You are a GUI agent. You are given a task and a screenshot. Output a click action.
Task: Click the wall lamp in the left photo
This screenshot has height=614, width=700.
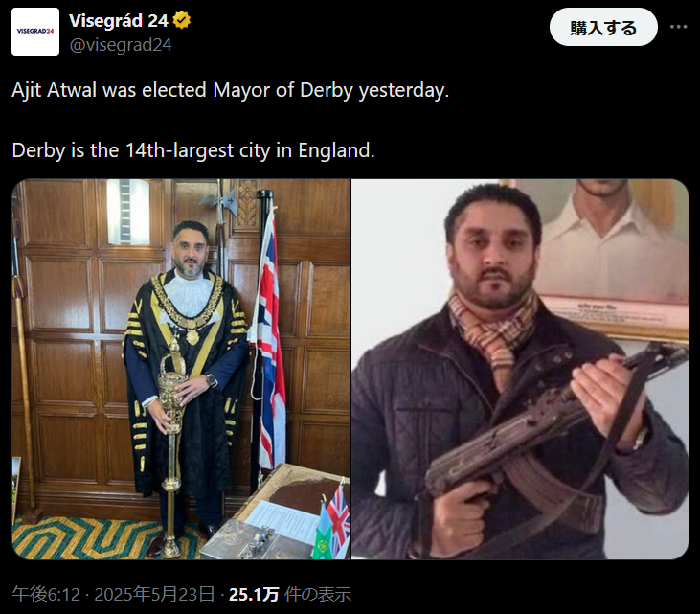click(127, 212)
